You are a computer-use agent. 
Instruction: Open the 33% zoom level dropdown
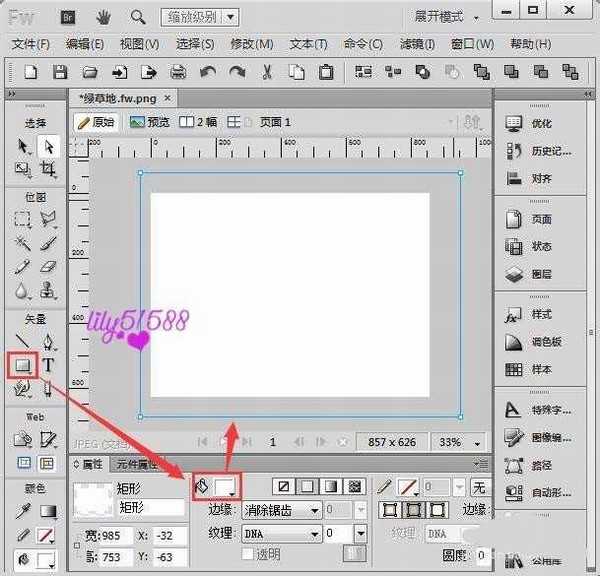(x=461, y=441)
